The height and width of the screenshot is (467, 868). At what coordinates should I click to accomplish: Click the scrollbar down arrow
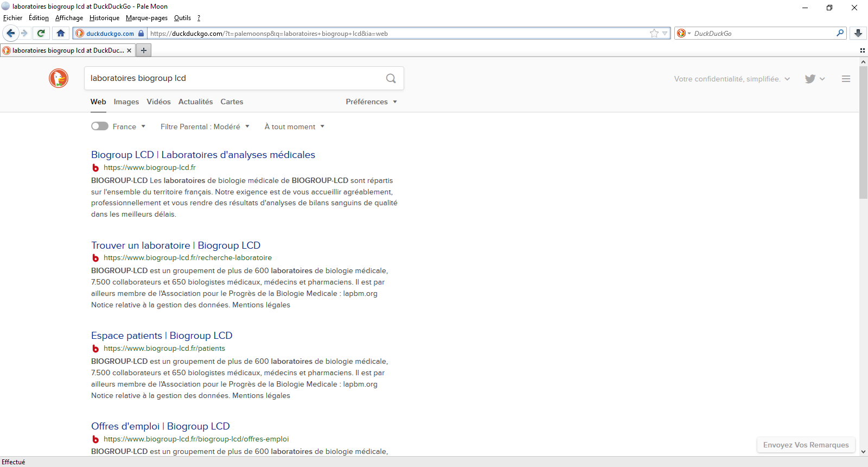pyautogui.click(x=864, y=451)
